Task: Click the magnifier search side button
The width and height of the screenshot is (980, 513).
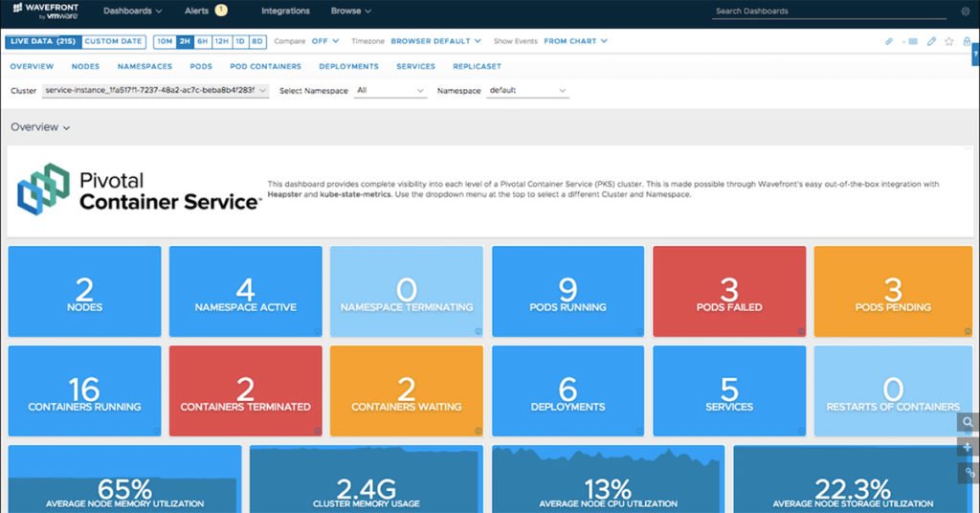Action: [x=968, y=422]
